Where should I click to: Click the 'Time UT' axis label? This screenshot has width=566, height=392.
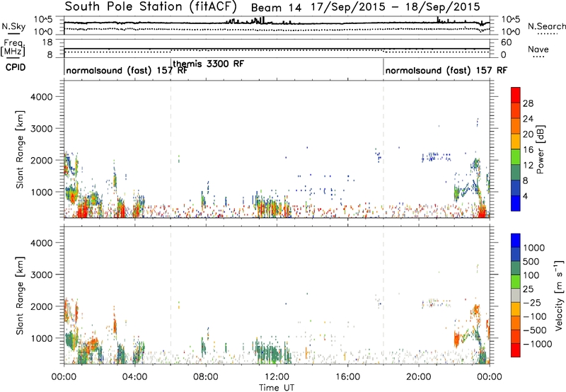[x=276, y=388]
